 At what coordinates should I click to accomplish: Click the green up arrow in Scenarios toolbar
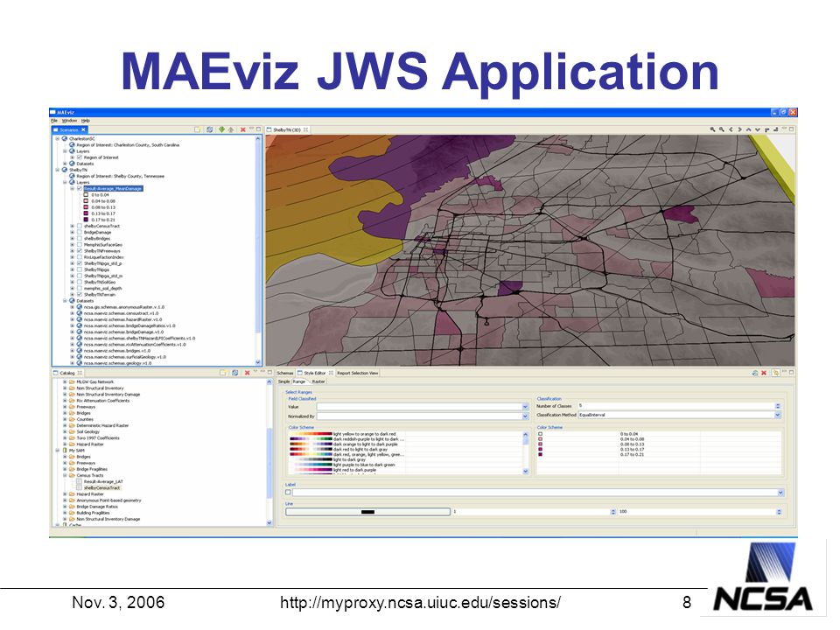pyautogui.click(x=231, y=129)
